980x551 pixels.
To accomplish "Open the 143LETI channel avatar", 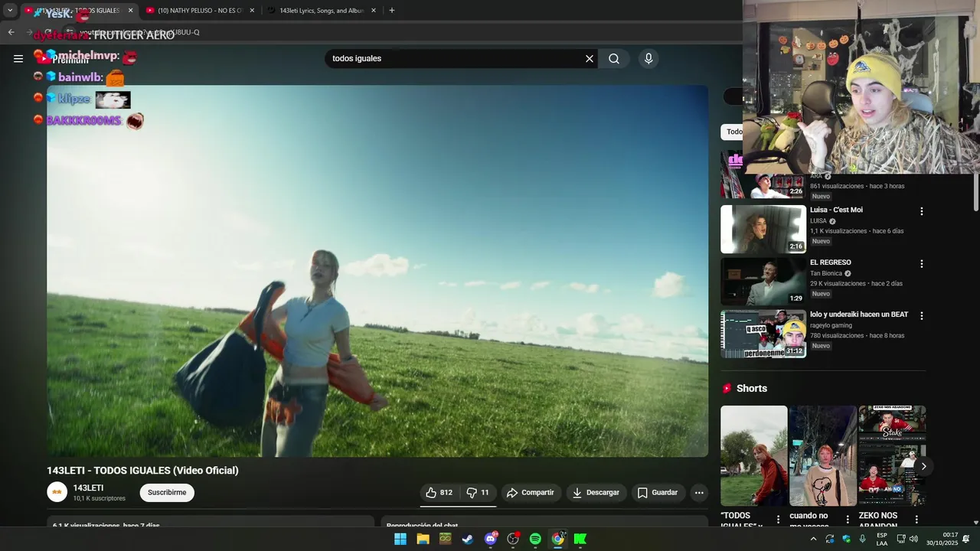I will [x=57, y=492].
